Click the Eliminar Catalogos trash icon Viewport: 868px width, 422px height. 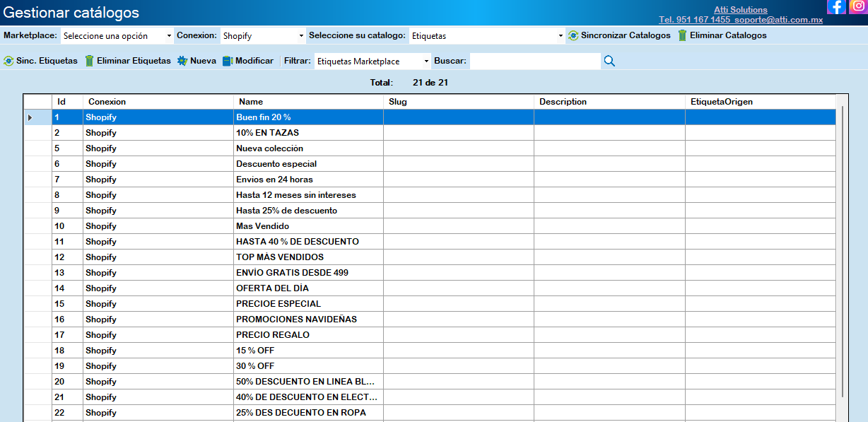click(682, 35)
